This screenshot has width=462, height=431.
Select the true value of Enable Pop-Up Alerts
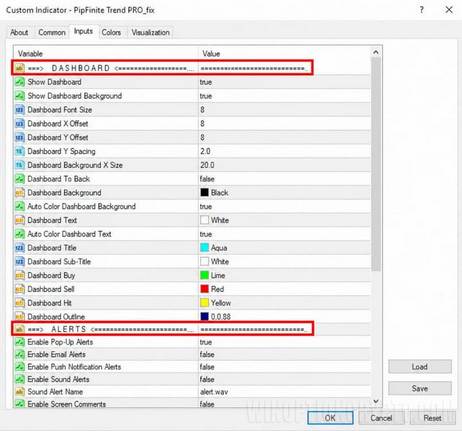pos(206,342)
